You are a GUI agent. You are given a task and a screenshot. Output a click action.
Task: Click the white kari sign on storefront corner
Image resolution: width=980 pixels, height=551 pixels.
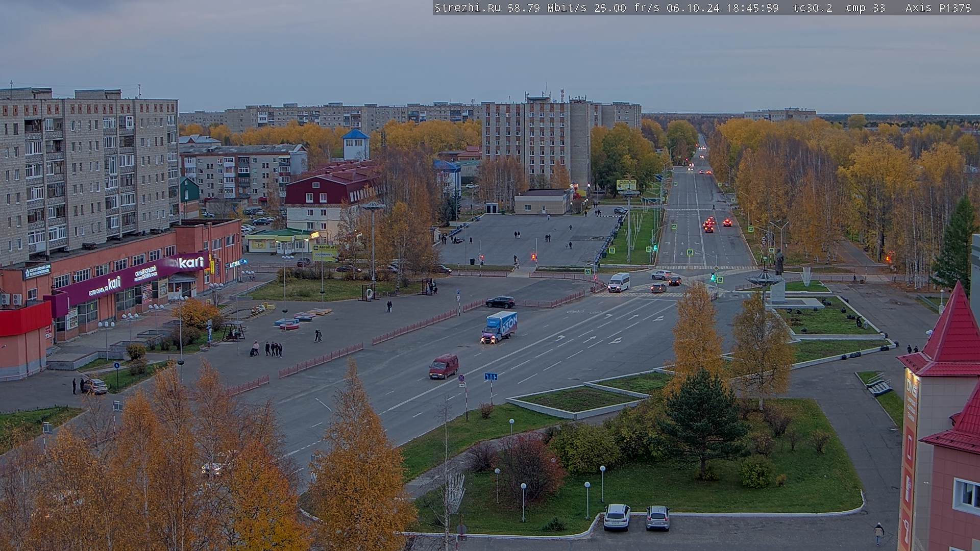(191, 262)
